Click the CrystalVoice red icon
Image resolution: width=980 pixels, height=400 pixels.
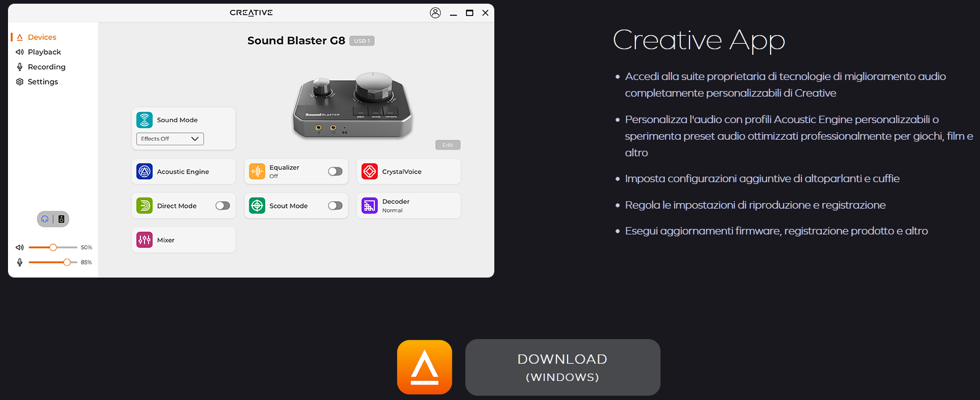(369, 171)
